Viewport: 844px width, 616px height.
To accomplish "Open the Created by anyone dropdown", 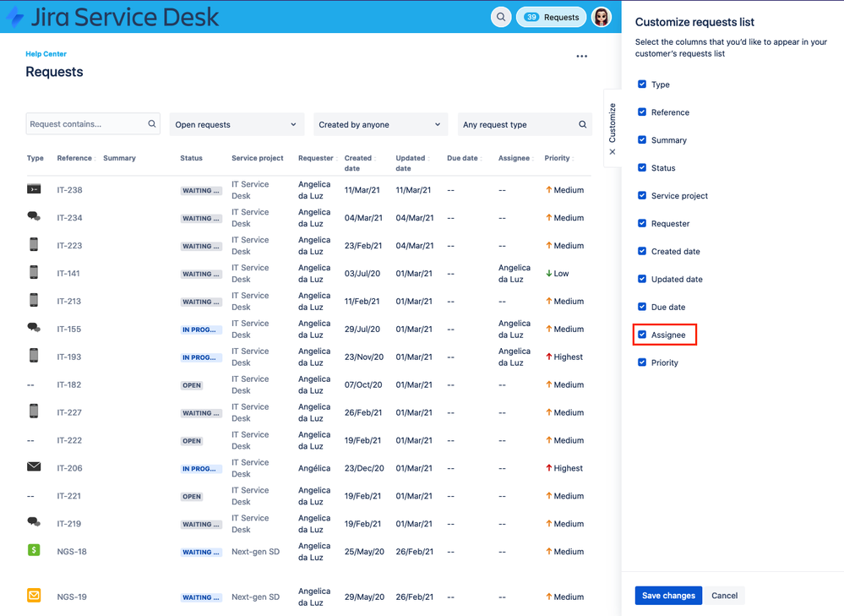I will [380, 124].
